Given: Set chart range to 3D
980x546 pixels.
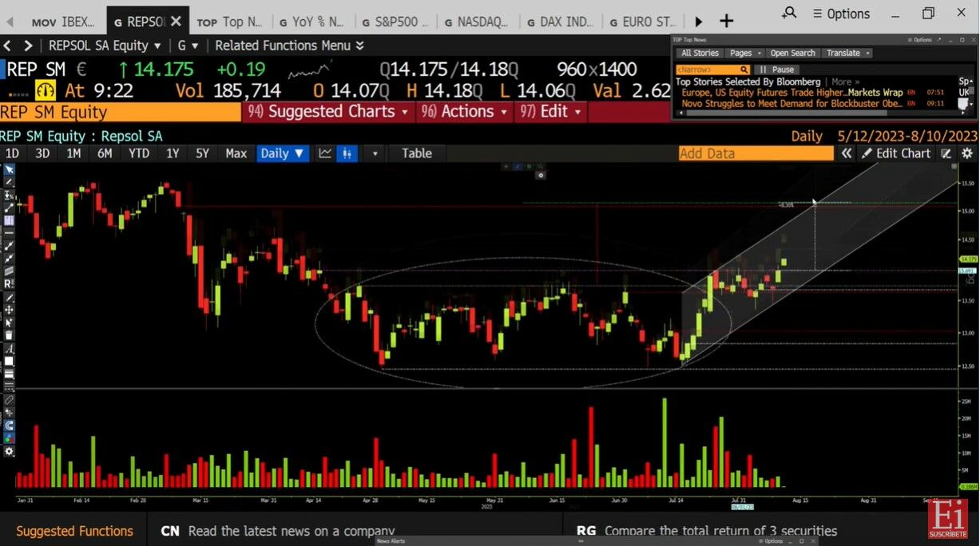Looking at the screenshot, I should click(x=42, y=153).
